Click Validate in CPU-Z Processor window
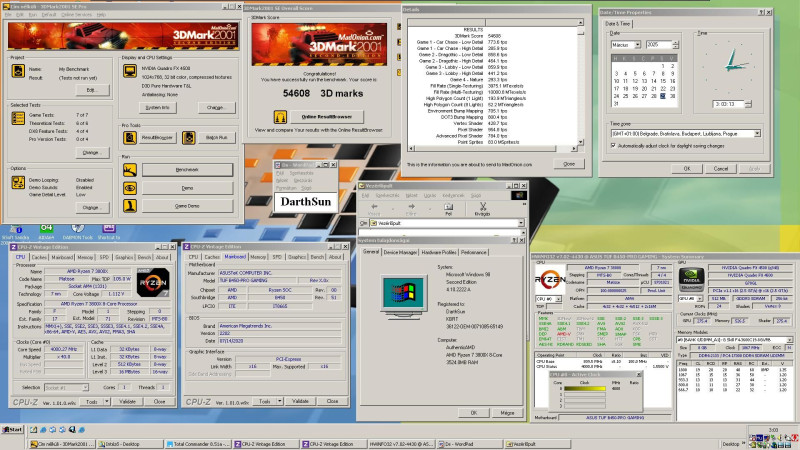Image resolution: width=800 pixels, height=450 pixels. click(x=128, y=402)
